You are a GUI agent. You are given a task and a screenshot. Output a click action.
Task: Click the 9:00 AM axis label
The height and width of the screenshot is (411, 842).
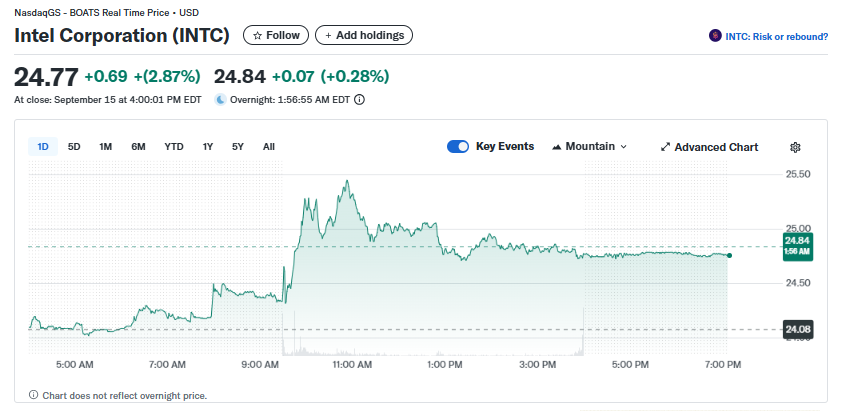click(260, 365)
